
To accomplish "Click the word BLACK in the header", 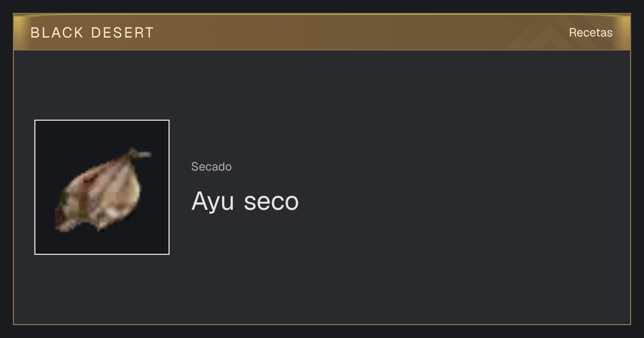I will tap(57, 33).
